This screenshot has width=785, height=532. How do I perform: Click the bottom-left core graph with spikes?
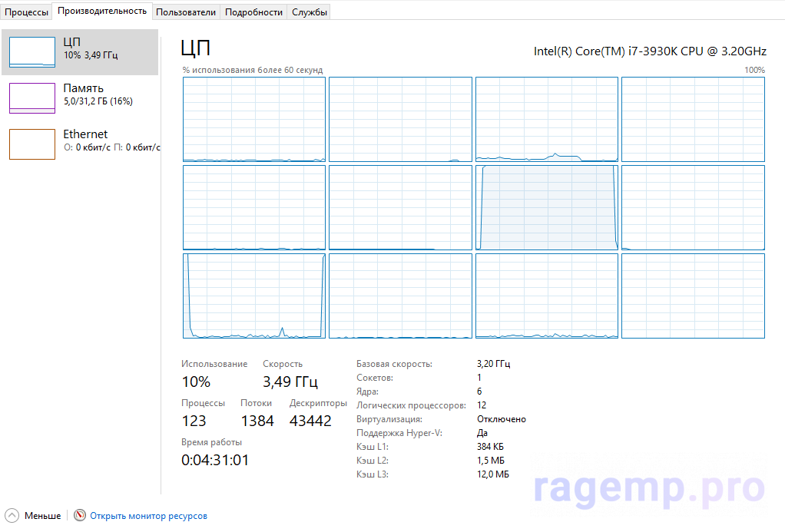tap(254, 296)
